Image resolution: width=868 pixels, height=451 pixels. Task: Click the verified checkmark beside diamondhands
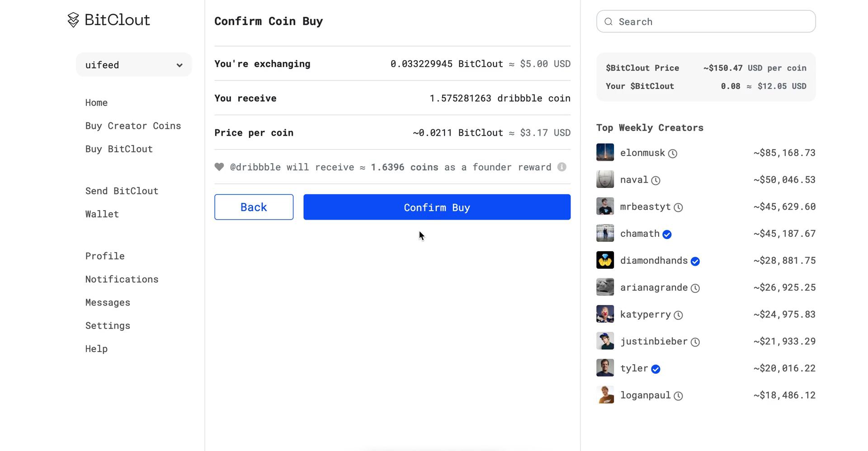point(695,261)
